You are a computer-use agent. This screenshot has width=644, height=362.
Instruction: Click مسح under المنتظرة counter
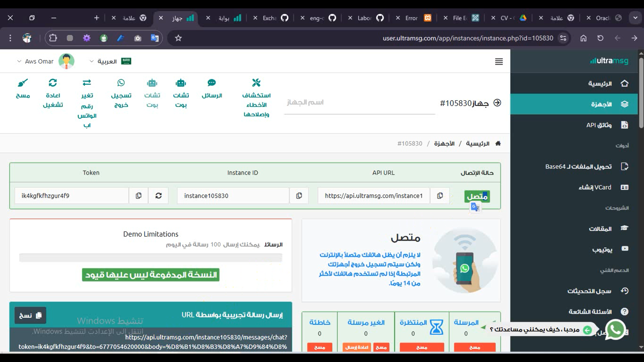click(422, 347)
